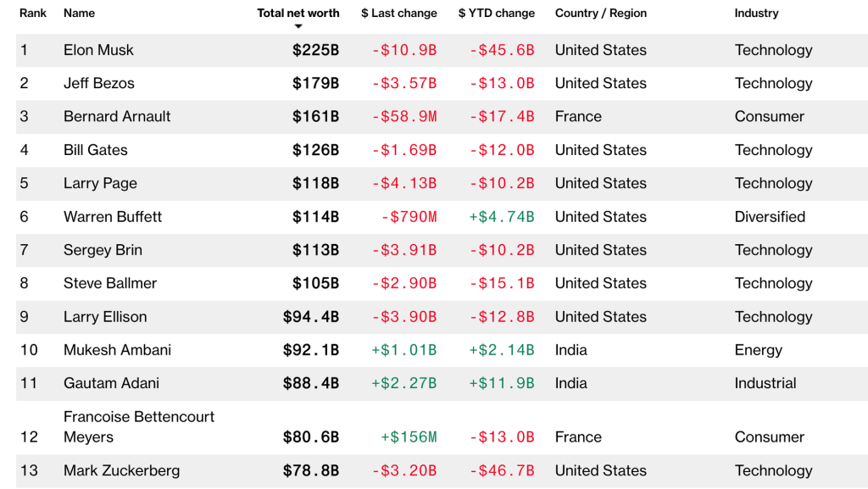Select the Country / Region column header
The height and width of the screenshot is (489, 868).
pyautogui.click(x=601, y=13)
